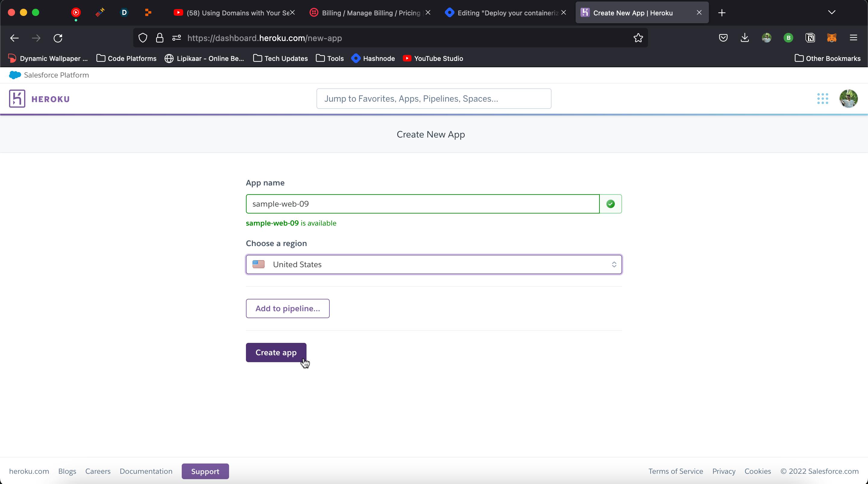Expand Tech Updates bookmarks folder
The height and width of the screenshot is (484, 868).
point(280,58)
